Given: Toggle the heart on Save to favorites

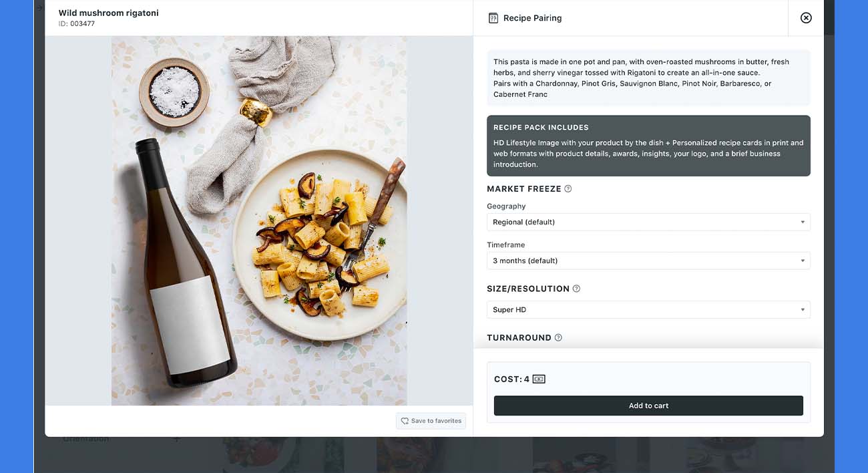Looking at the screenshot, I should pos(405,421).
